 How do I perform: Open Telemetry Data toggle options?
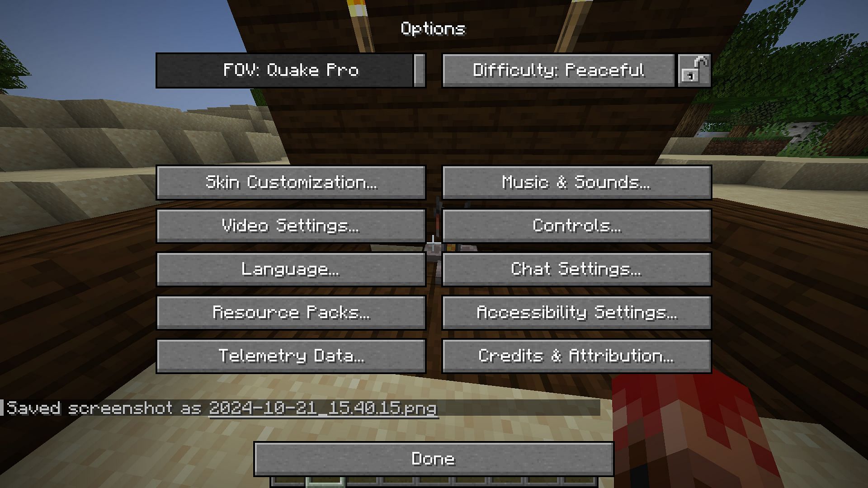tap(290, 355)
